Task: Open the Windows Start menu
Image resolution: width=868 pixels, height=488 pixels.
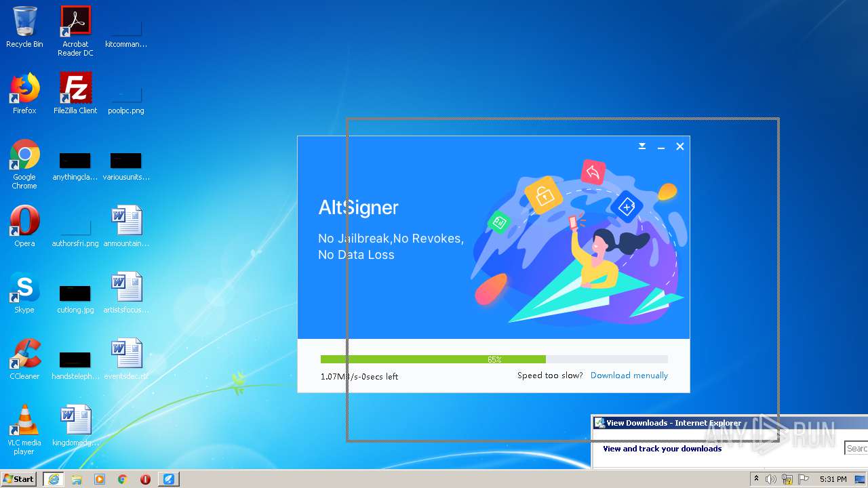Action: click(18, 479)
